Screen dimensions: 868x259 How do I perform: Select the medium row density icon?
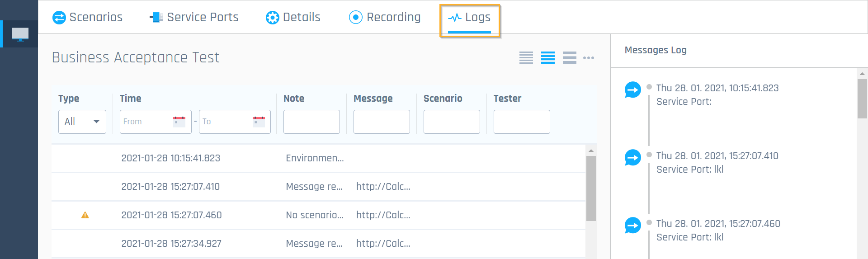coord(547,58)
